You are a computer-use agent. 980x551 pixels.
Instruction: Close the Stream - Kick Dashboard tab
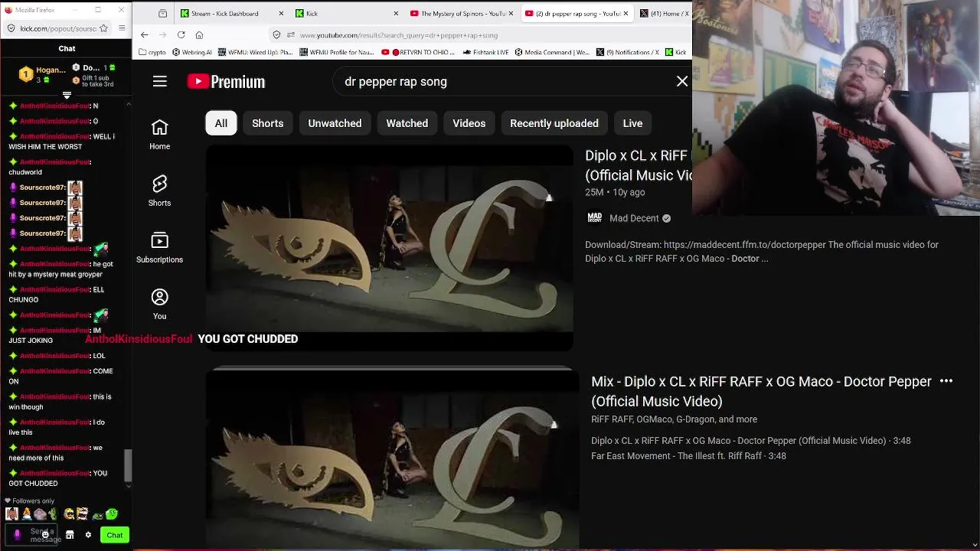click(282, 14)
